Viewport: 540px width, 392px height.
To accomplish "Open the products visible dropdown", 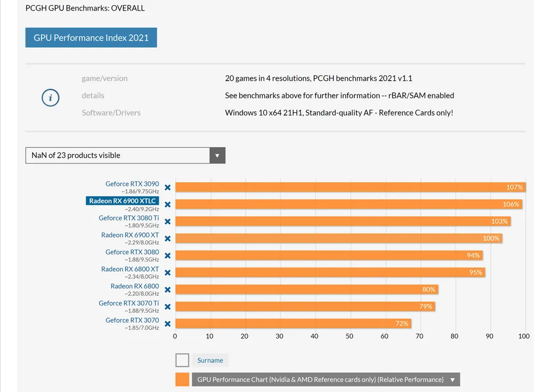I will pos(125,155).
